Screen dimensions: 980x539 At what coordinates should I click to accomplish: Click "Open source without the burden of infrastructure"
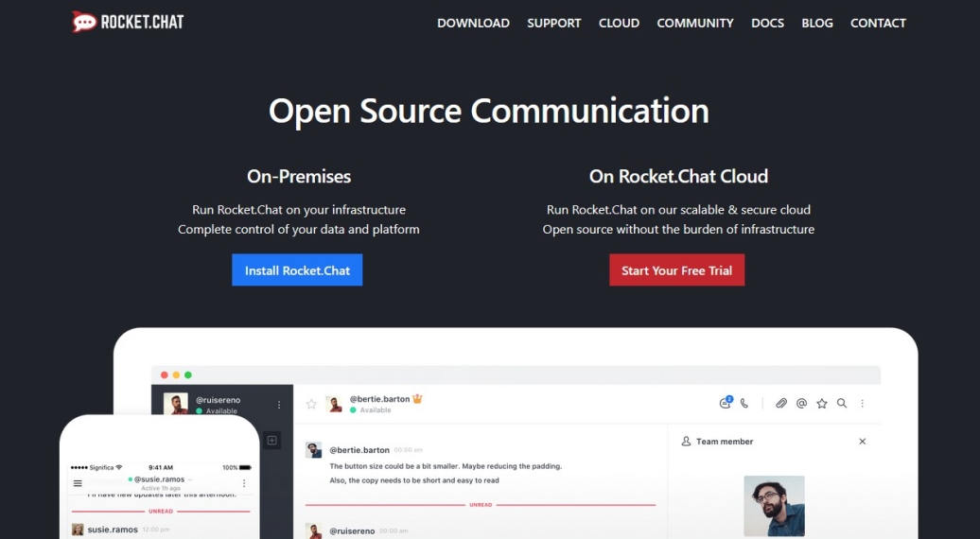point(678,229)
